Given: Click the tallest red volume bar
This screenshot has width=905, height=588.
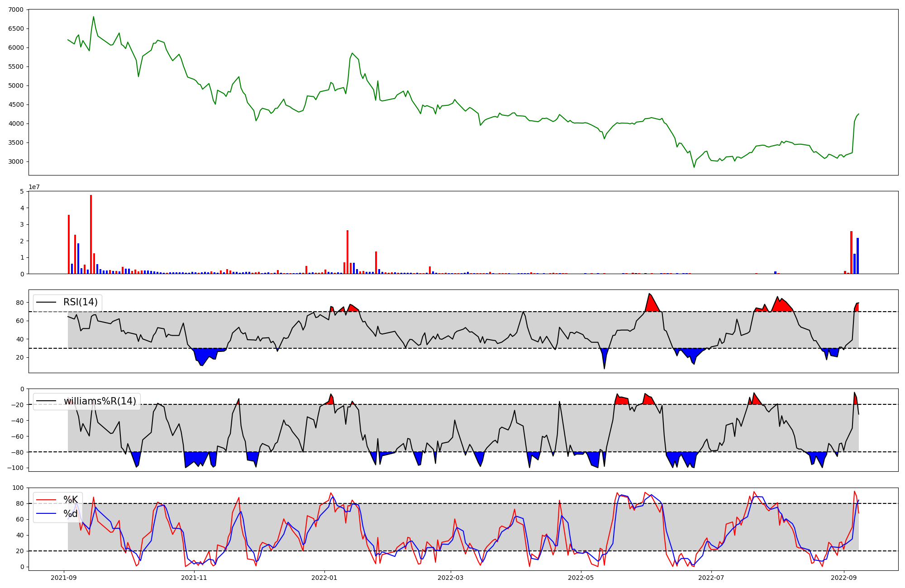Looking at the screenshot, I should pos(91,235).
